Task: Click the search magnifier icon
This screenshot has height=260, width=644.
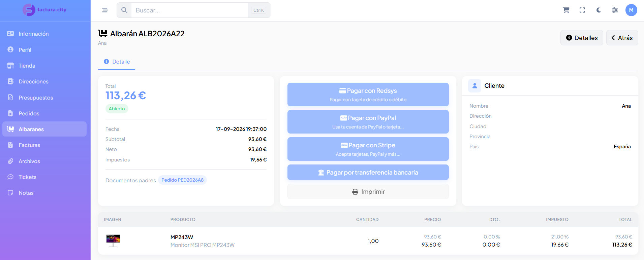Action: (x=124, y=10)
